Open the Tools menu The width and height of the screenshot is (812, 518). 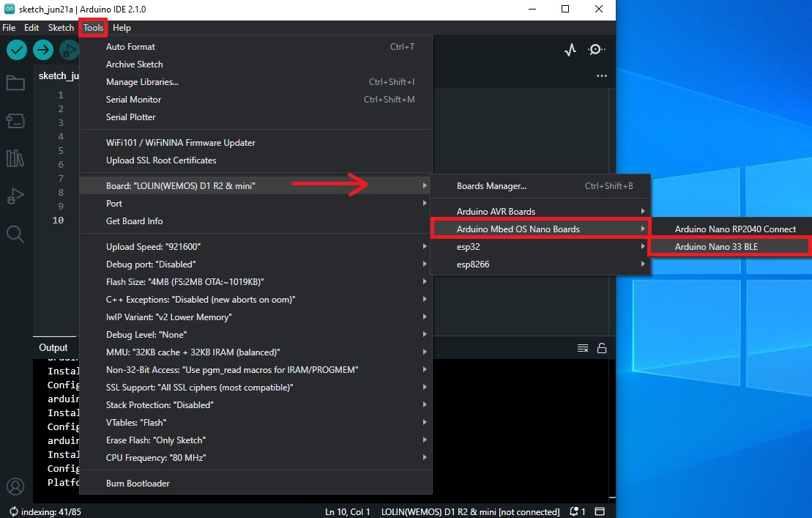point(93,27)
